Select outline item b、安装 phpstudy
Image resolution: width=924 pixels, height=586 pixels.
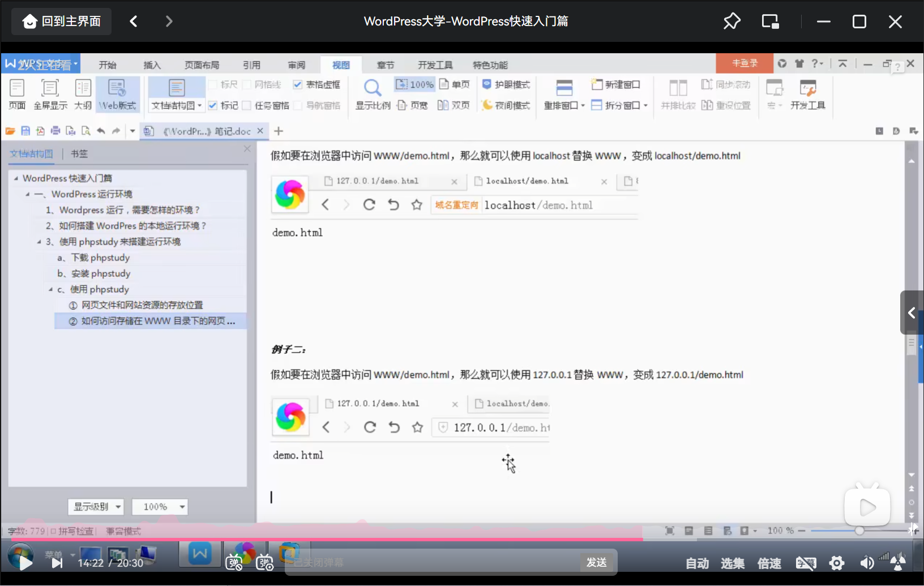click(x=93, y=273)
